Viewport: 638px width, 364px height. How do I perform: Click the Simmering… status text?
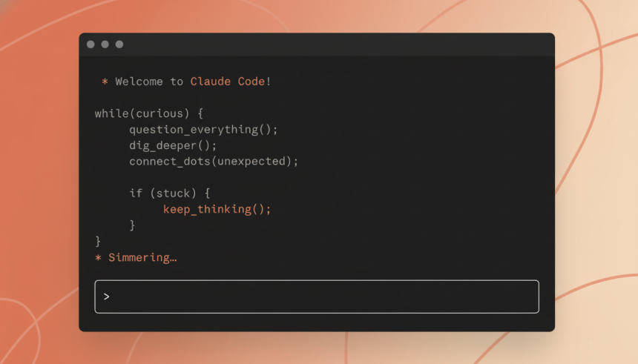pos(142,257)
